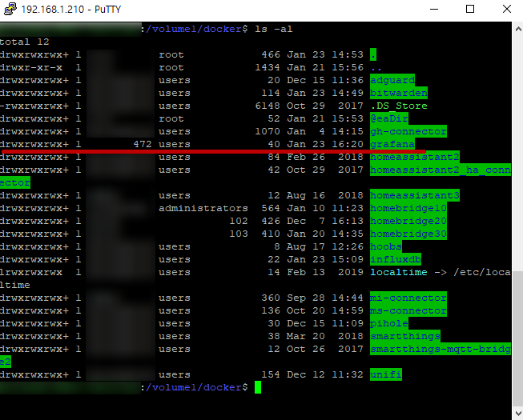This screenshot has height=420, width=523.
Task: Click the pihole directory name
Action: [389, 323]
